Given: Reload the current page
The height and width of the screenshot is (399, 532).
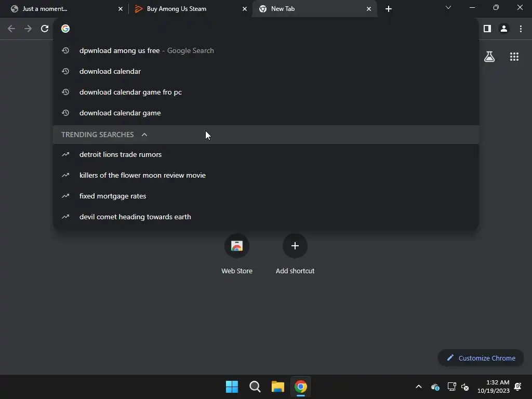Looking at the screenshot, I should coord(45,29).
